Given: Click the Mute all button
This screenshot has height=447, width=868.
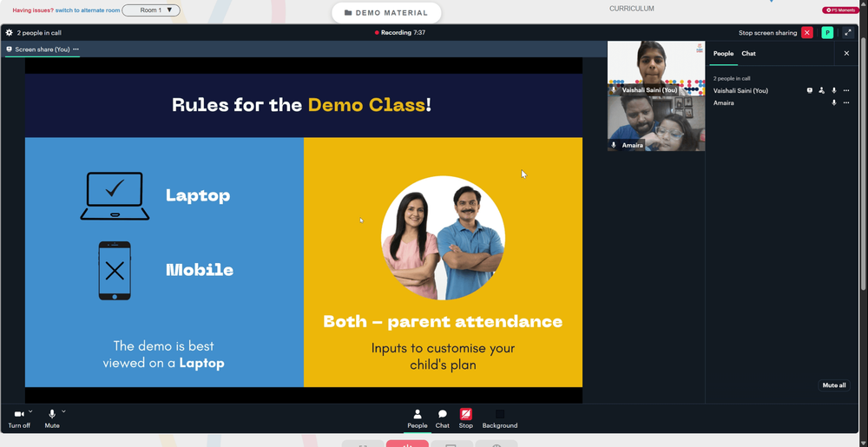Looking at the screenshot, I should coord(833,385).
